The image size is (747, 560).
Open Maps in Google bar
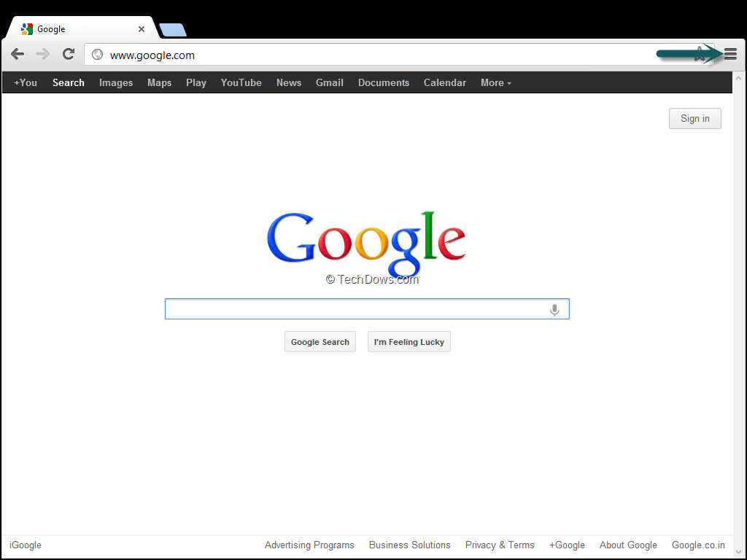coord(159,83)
